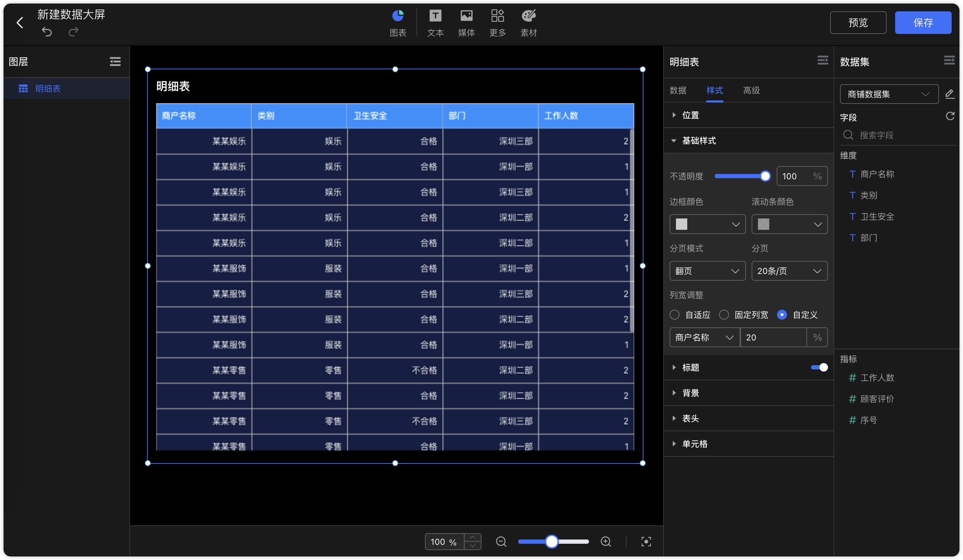The height and width of the screenshot is (560, 963).
Task: Click the zoom percentage input 100 %
Action: click(x=444, y=542)
